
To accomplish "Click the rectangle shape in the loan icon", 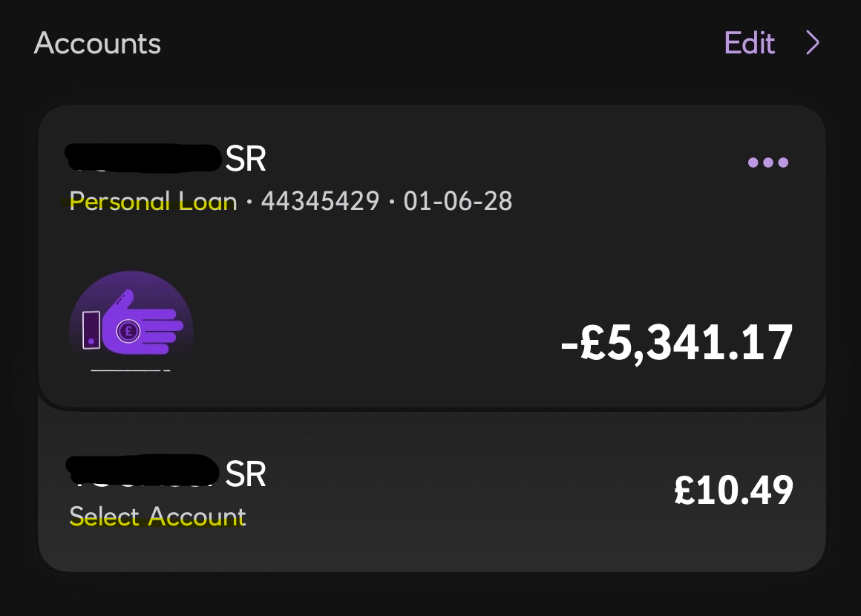I will click(x=91, y=330).
